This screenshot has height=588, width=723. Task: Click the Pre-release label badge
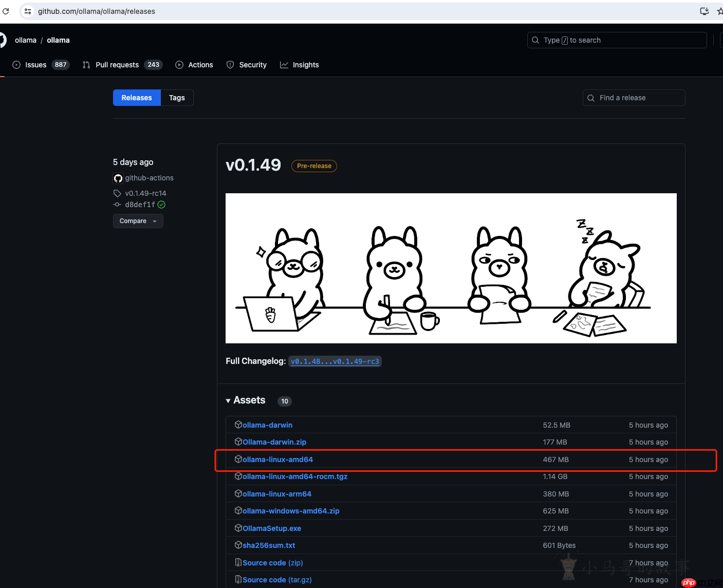[314, 166]
